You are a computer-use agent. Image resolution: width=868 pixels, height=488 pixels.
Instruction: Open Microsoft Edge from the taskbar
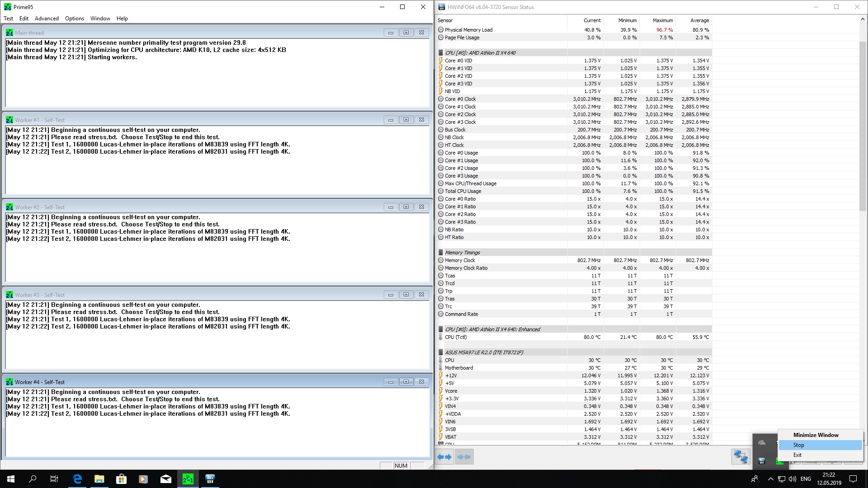(x=77, y=479)
